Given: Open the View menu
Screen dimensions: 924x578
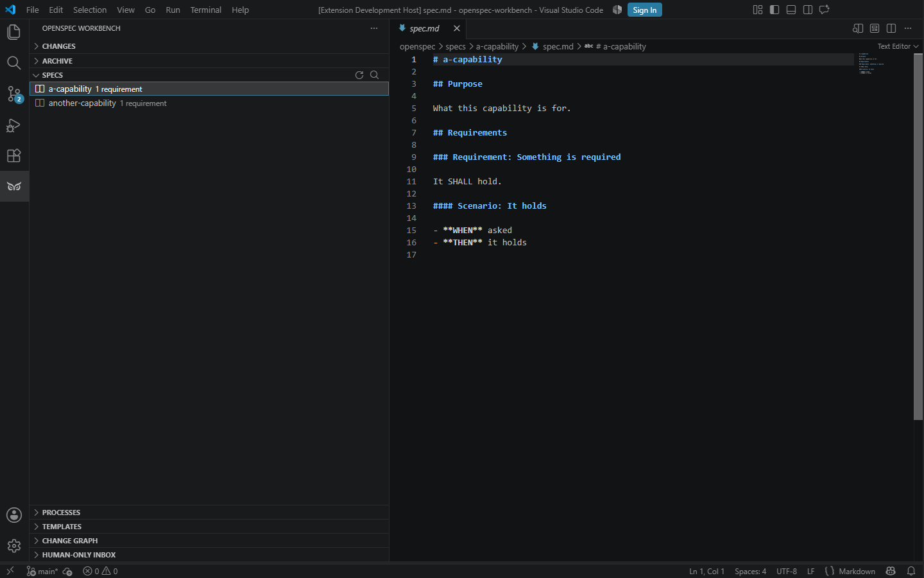Looking at the screenshot, I should (x=126, y=10).
